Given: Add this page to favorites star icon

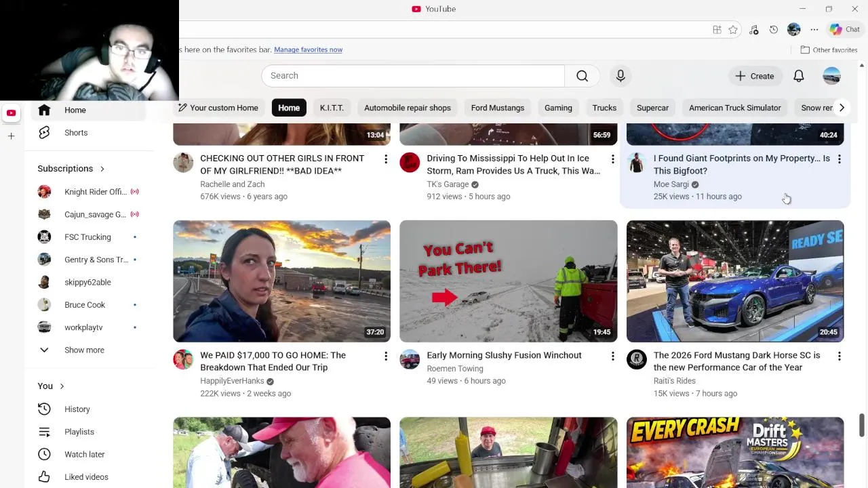Looking at the screenshot, I should click(733, 30).
